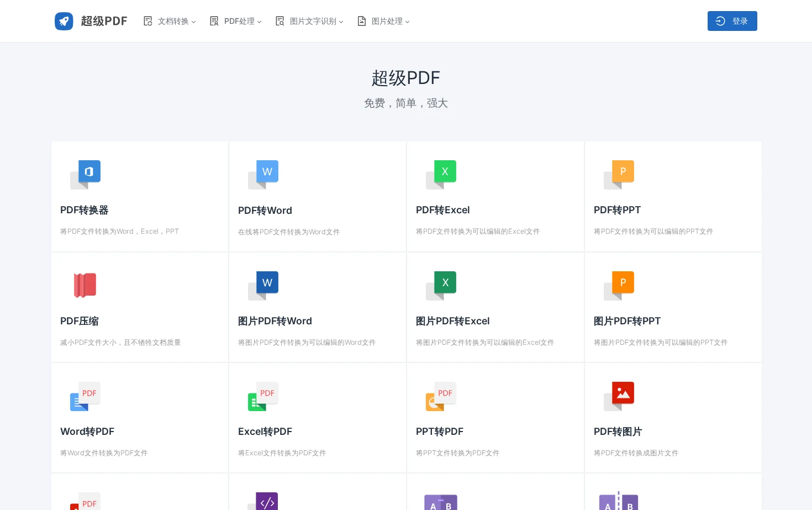Click the 图片处理 menu image icon

pyautogui.click(x=362, y=21)
